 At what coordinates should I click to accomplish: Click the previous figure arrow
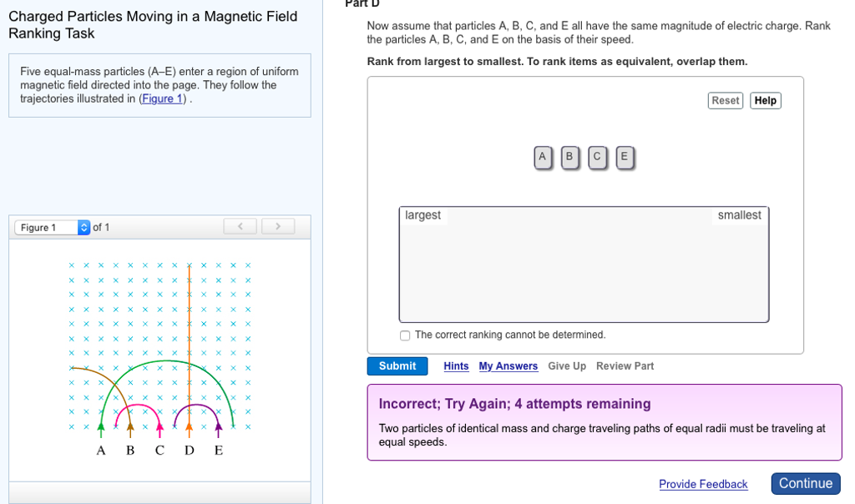point(240,226)
